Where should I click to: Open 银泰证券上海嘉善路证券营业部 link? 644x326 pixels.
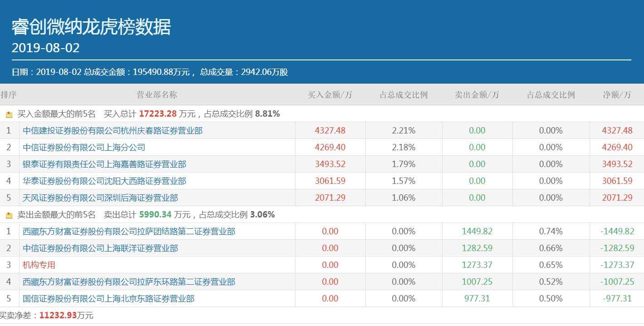pos(104,164)
